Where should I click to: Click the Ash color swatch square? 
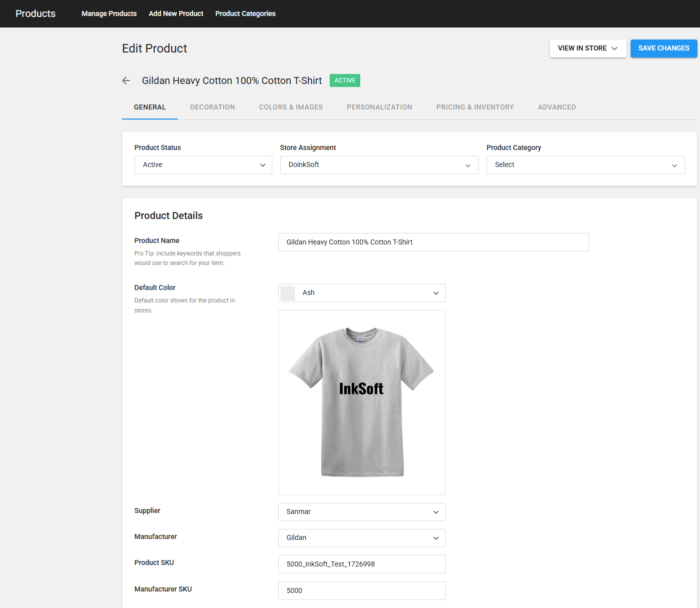pyautogui.click(x=288, y=293)
